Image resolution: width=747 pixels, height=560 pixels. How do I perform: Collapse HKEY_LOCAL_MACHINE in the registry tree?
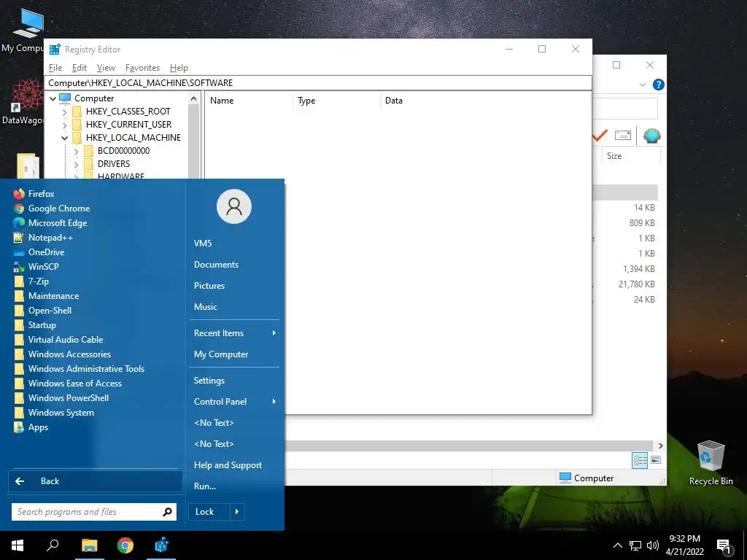point(65,138)
